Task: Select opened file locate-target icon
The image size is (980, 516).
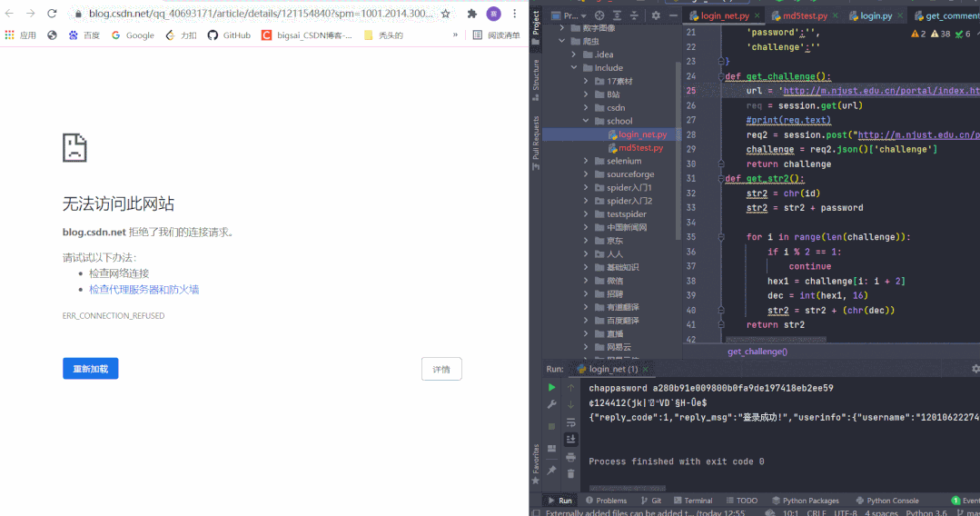Action: point(599,15)
